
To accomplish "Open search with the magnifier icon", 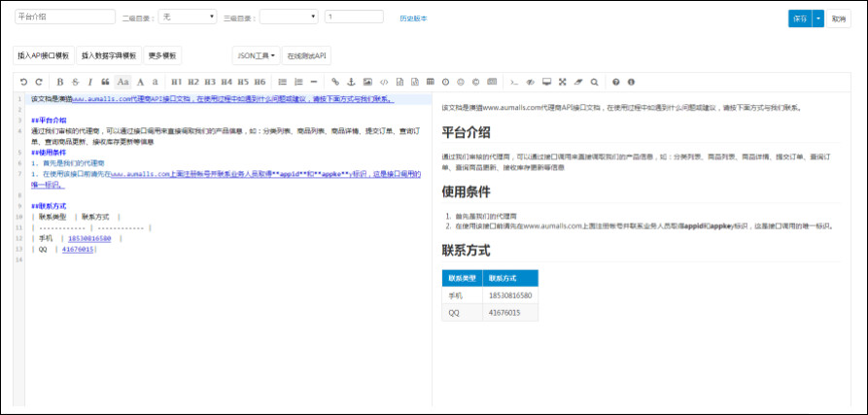I will (x=594, y=82).
